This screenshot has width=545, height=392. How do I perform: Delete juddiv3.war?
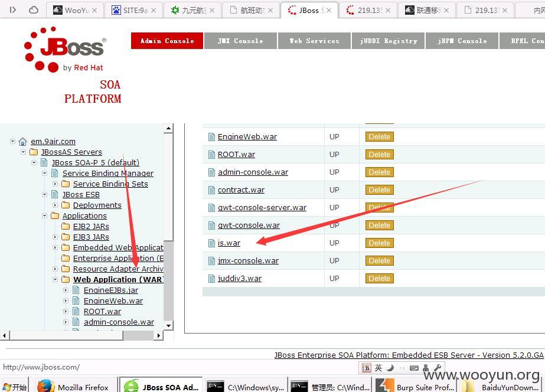click(x=379, y=279)
